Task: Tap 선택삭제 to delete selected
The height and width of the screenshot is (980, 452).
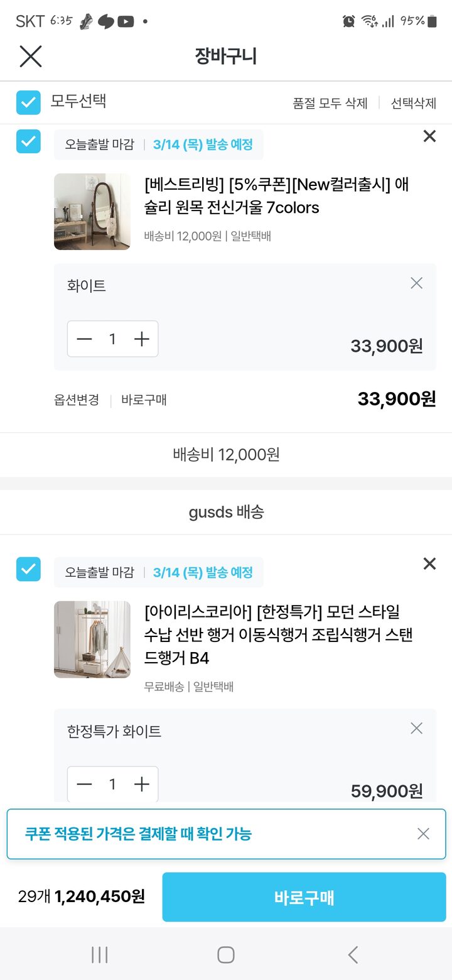Action: pyautogui.click(x=413, y=103)
